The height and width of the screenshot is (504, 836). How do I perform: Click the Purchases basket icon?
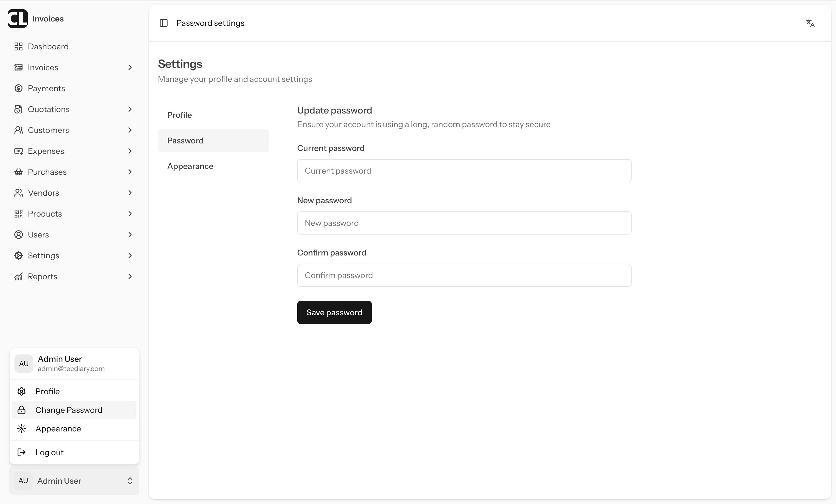19,172
